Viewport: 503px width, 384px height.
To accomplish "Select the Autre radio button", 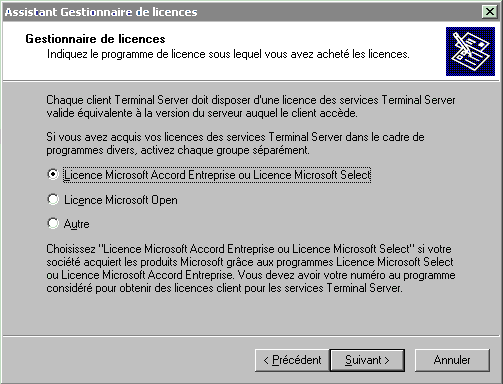I will [53, 223].
